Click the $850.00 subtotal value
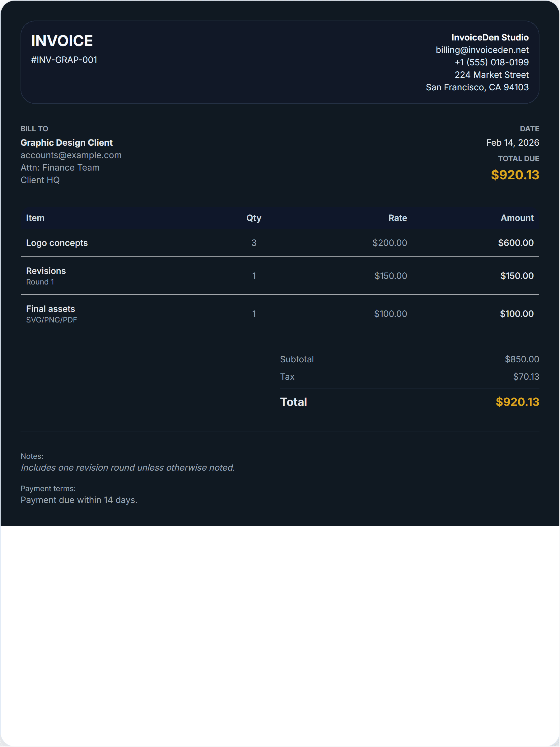Viewport: 560px width, 747px height. click(521, 359)
